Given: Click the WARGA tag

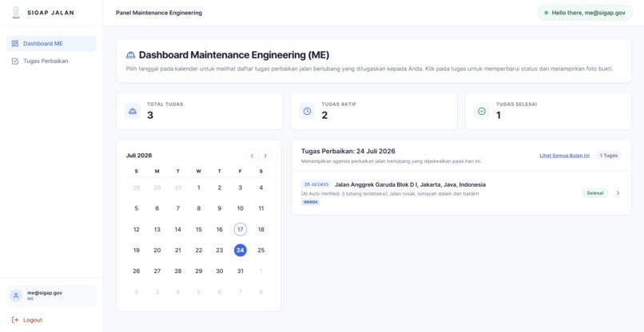Looking at the screenshot, I should tap(311, 203).
